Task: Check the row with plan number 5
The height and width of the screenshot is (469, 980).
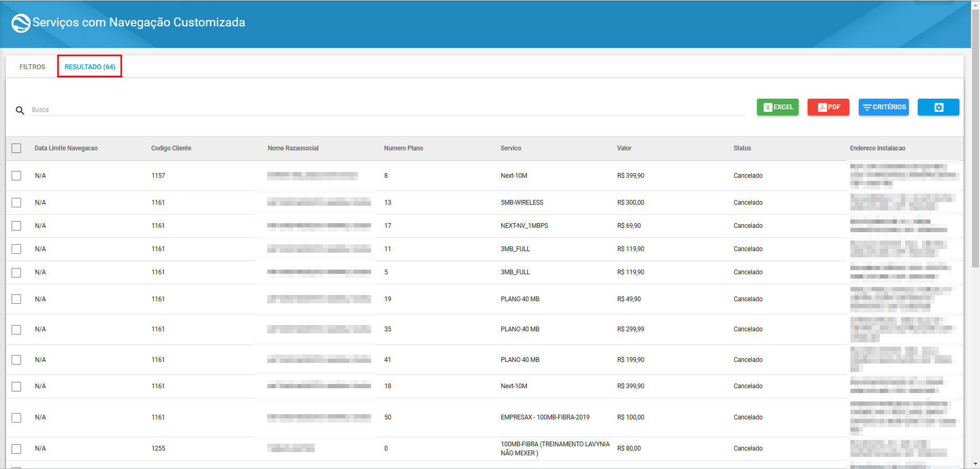Action: coord(16,273)
